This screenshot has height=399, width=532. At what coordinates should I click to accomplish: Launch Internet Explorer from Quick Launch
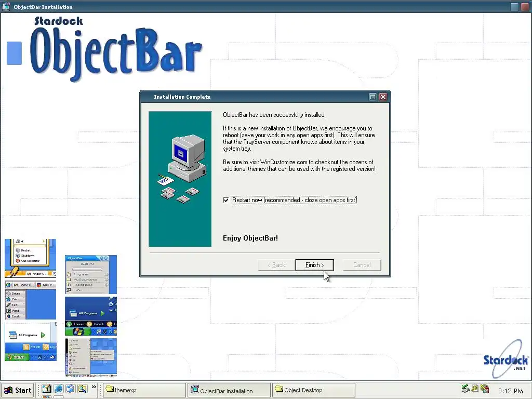click(58, 389)
